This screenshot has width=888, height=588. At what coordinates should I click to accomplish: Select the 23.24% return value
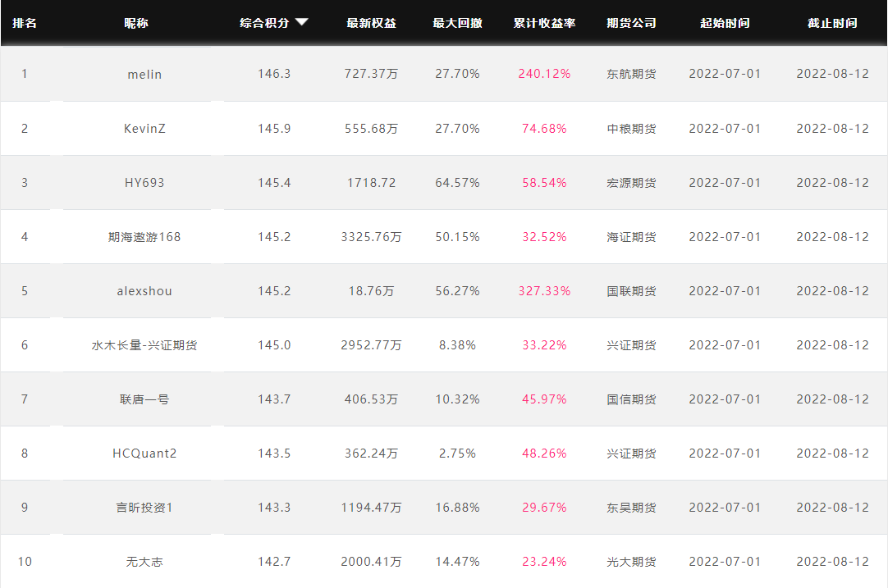(x=544, y=562)
